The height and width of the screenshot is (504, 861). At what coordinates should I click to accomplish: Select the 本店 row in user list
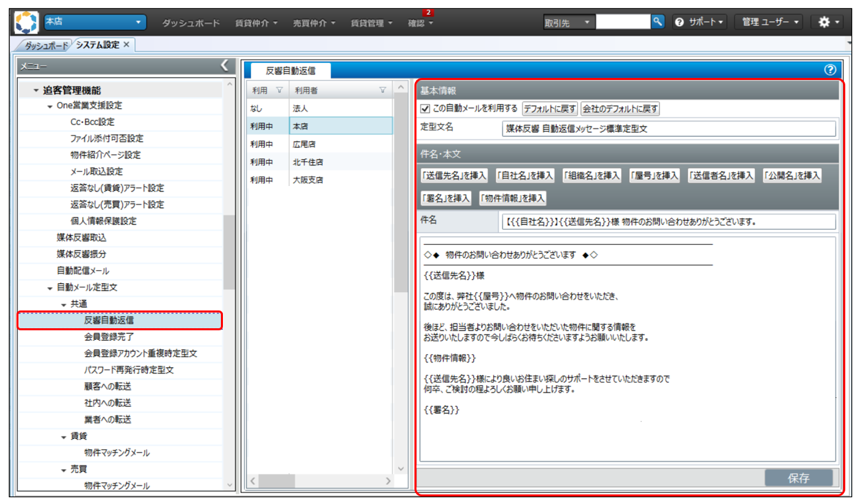pyautogui.click(x=319, y=126)
